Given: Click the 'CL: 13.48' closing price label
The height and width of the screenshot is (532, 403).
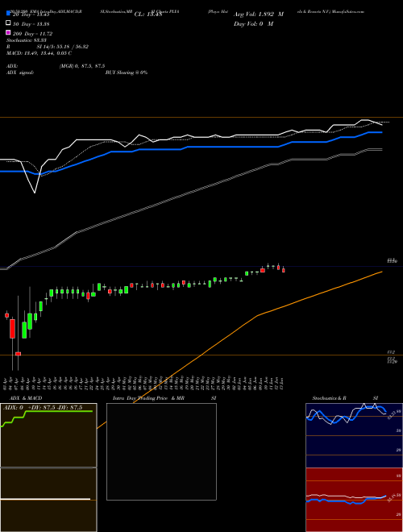Looking at the screenshot, I should (x=150, y=15).
